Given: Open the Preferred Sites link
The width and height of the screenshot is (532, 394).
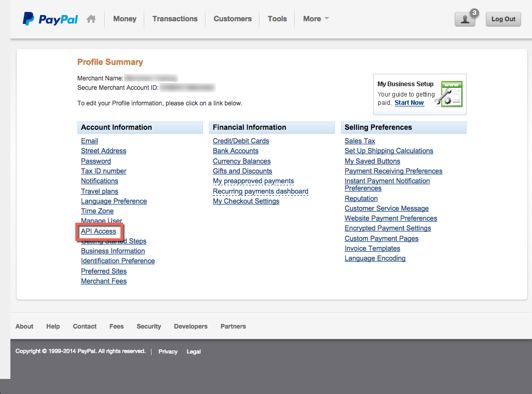Looking at the screenshot, I should click(104, 271).
